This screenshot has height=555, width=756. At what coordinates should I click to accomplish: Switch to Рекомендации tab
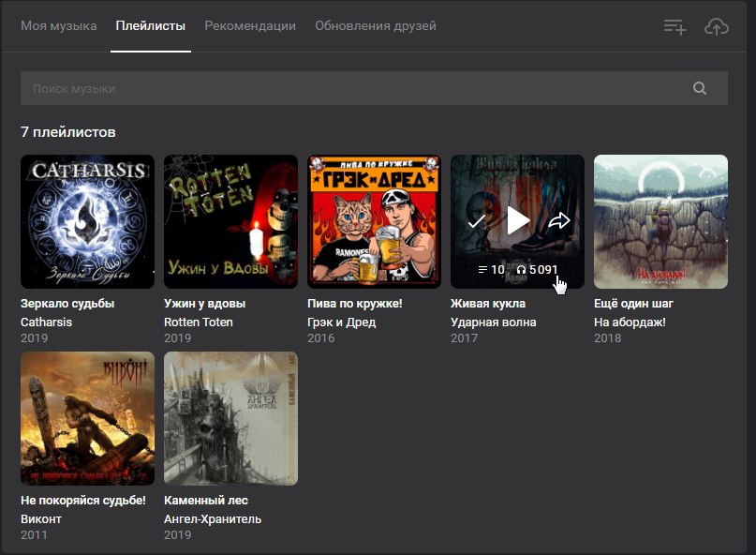pyautogui.click(x=250, y=25)
